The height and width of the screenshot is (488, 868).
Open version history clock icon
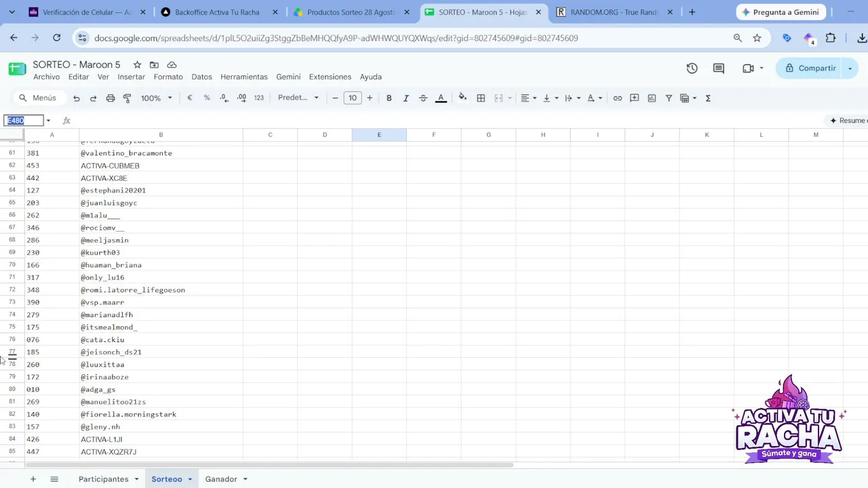point(692,68)
